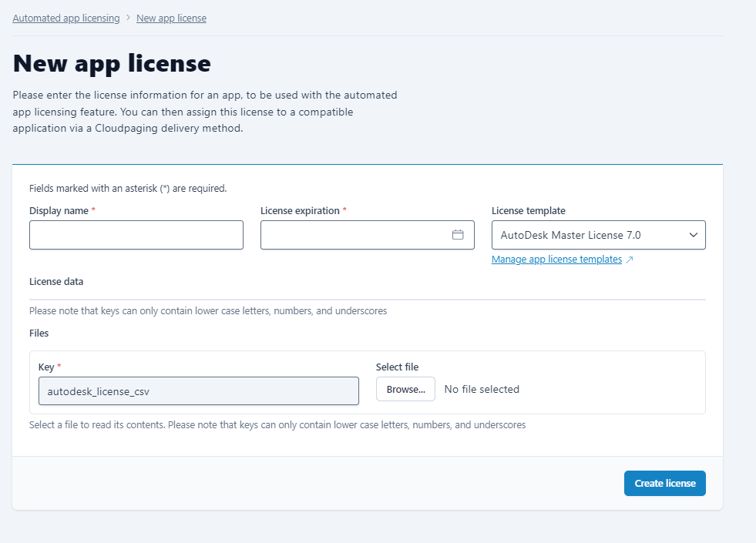
Task: Click into the License expiration date field
Action: [354, 235]
